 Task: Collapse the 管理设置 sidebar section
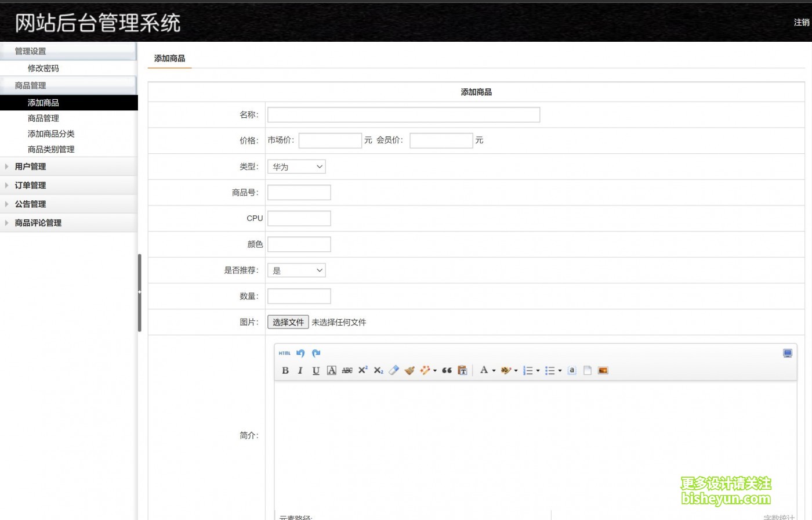tap(68, 51)
